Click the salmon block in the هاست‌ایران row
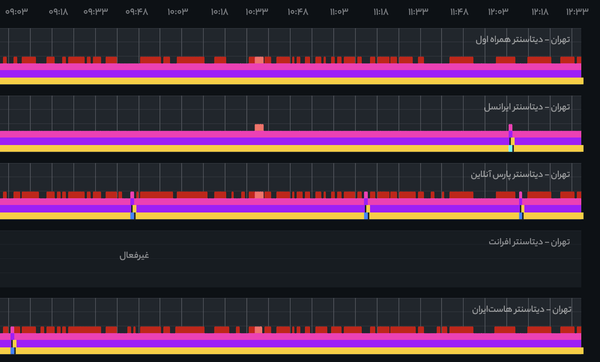 click(259, 330)
